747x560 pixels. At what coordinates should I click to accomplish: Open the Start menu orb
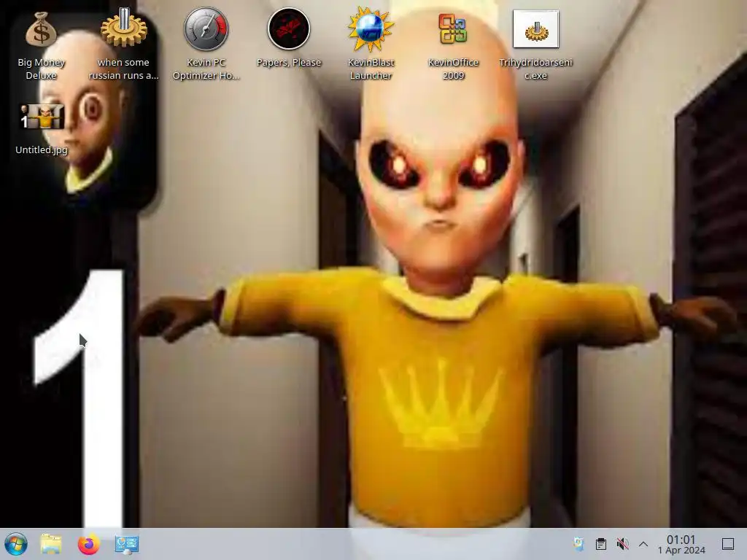[16, 544]
